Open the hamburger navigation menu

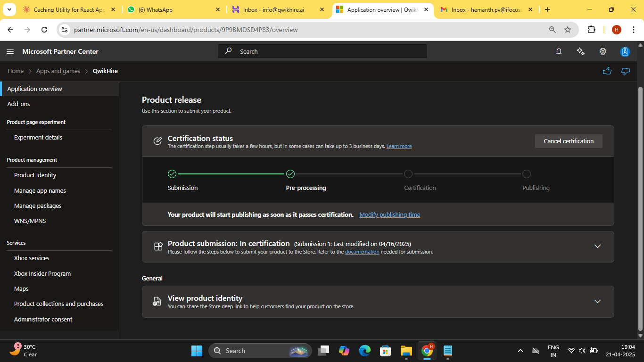click(10, 51)
